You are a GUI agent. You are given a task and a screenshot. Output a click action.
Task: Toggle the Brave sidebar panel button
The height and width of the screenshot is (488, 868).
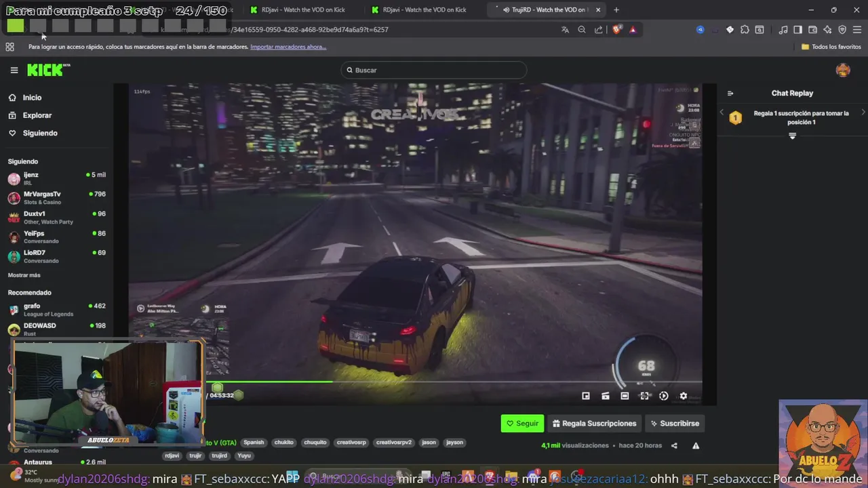pos(797,30)
